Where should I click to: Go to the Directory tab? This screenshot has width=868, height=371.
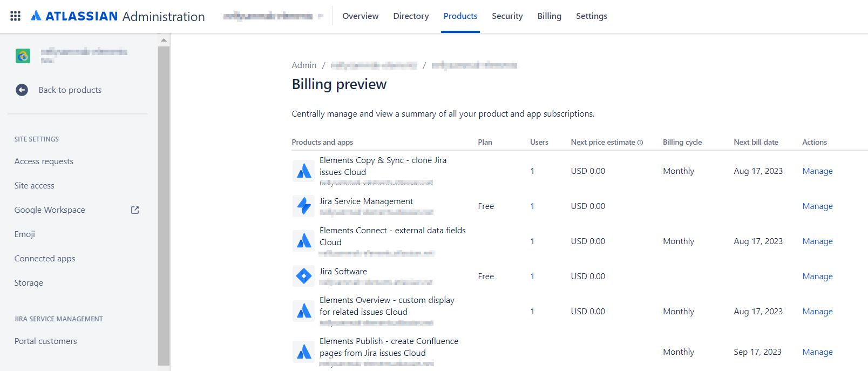pos(411,16)
